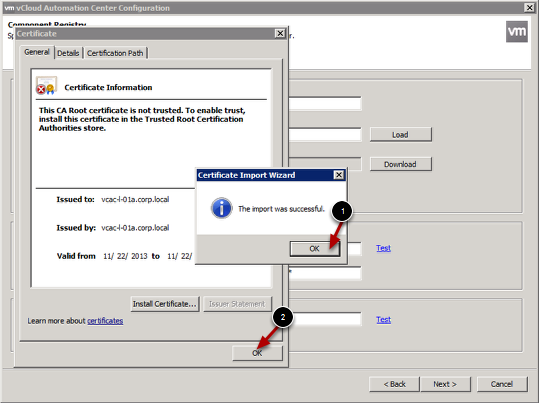This screenshot has height=403, width=540.
Task: Click the lower Test link
Action: click(x=383, y=320)
